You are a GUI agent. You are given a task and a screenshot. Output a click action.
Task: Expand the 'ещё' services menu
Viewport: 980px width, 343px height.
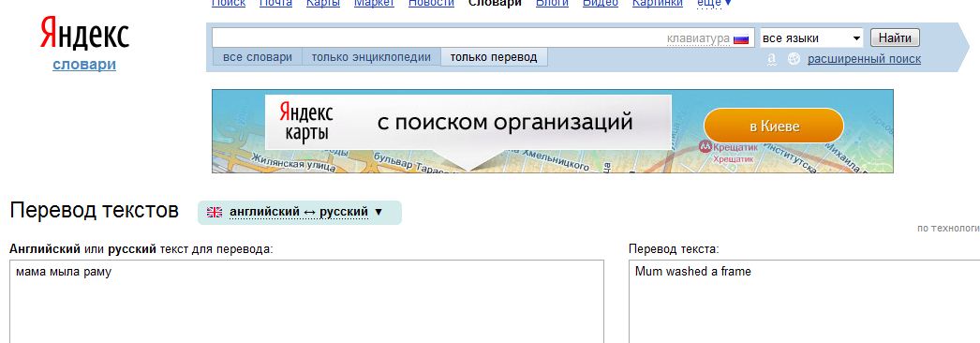coord(714,3)
